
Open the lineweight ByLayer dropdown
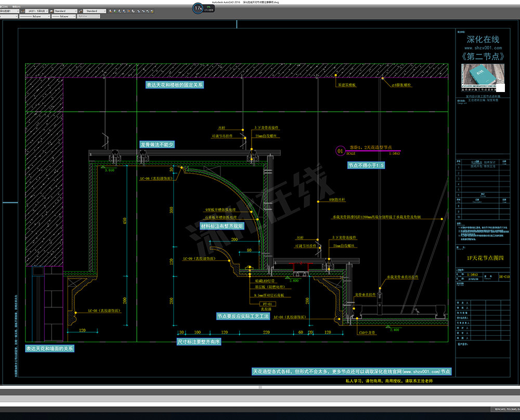point(63,16)
